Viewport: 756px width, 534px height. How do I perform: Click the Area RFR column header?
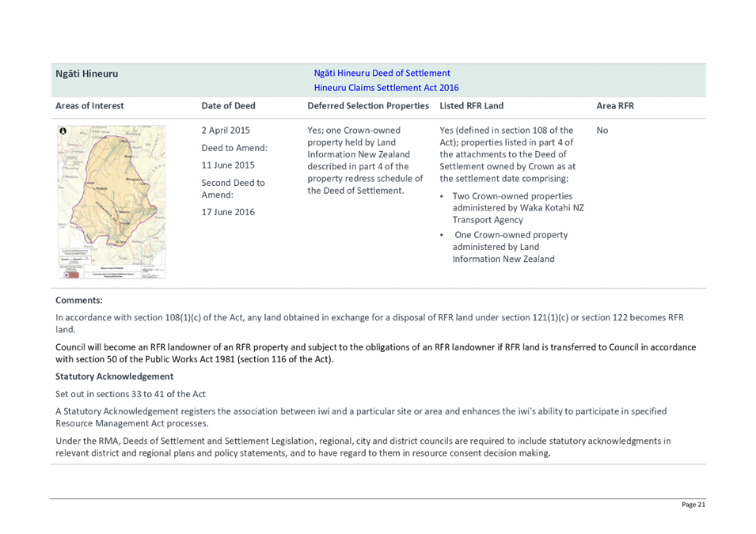[x=615, y=106]
